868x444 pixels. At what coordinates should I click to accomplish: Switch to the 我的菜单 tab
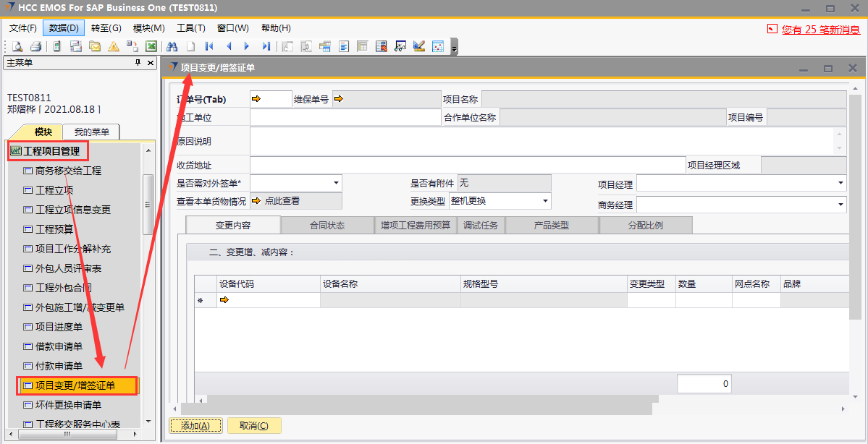click(91, 132)
